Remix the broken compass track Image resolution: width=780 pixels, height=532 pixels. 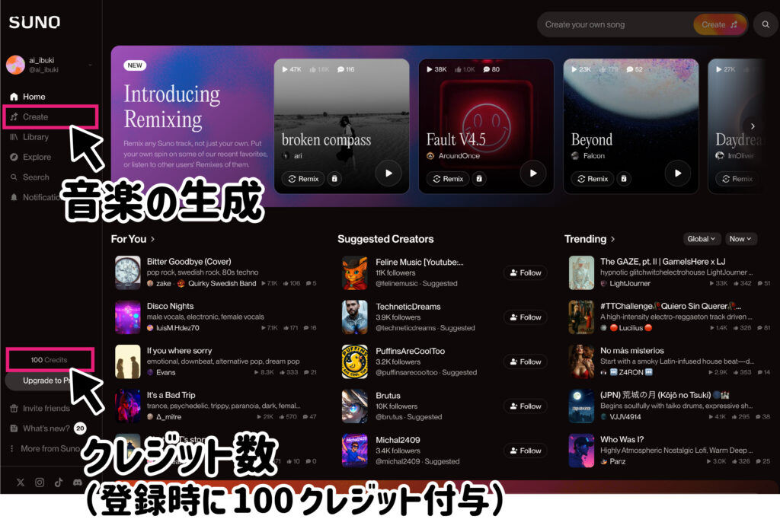[303, 179]
